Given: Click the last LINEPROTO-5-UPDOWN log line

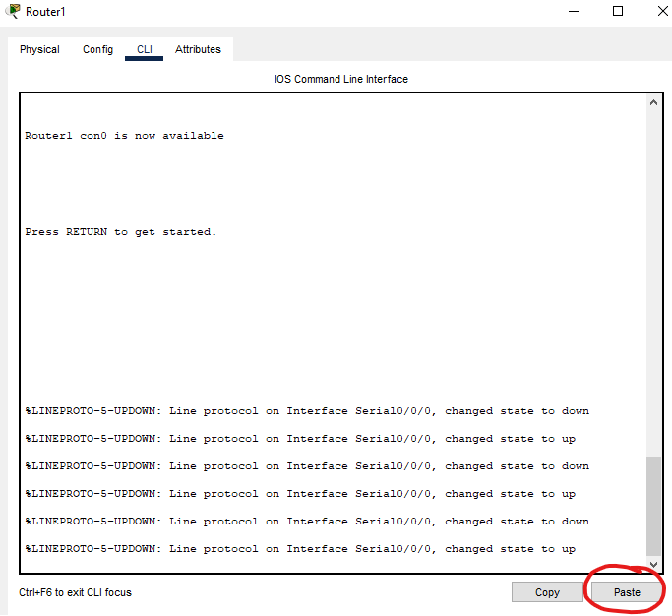Looking at the screenshot, I should (300, 549).
